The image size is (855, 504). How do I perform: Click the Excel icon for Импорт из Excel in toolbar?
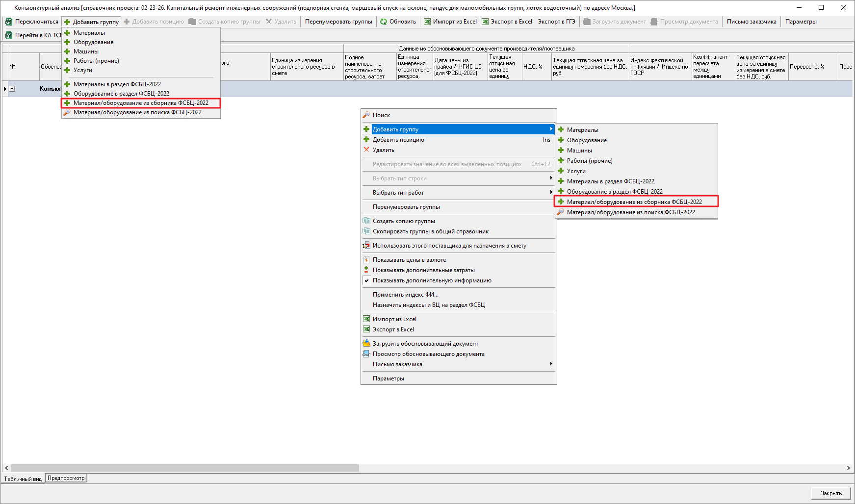coord(427,22)
